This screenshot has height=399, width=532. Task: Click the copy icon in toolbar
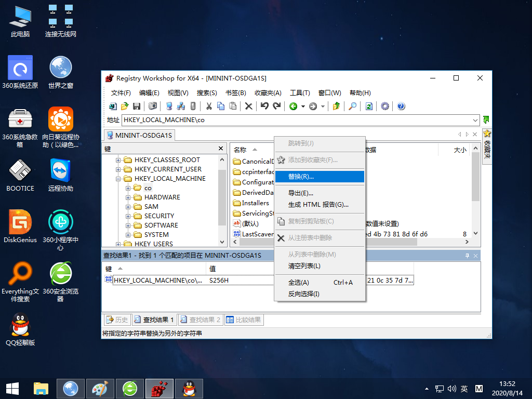point(220,106)
